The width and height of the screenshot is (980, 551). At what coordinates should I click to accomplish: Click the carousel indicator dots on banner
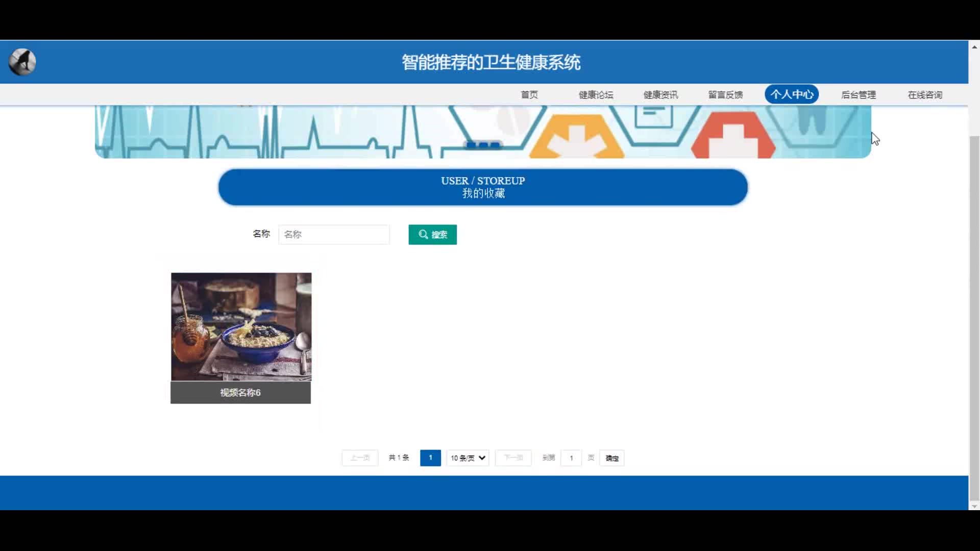483,145
